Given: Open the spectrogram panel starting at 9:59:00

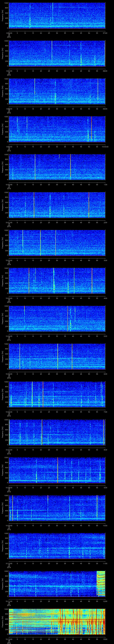Looking at the screenshot, I should (57, 129).
